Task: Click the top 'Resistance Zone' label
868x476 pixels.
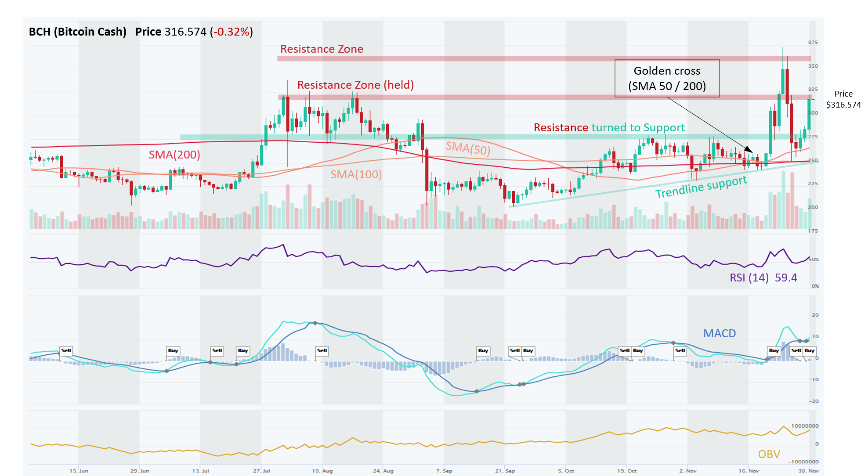Action: (322, 49)
